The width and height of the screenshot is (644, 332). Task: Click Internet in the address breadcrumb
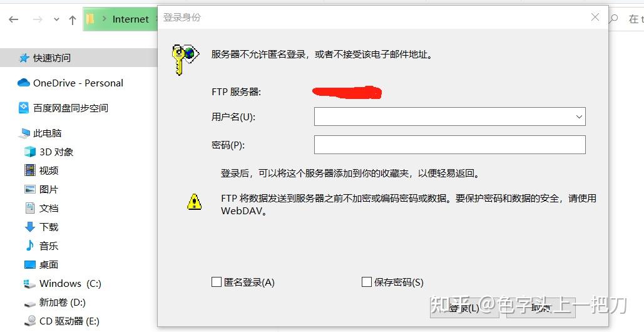(131, 19)
